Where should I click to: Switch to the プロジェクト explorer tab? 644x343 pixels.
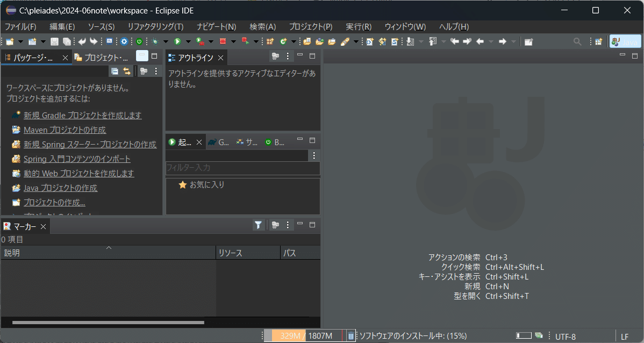(101, 58)
